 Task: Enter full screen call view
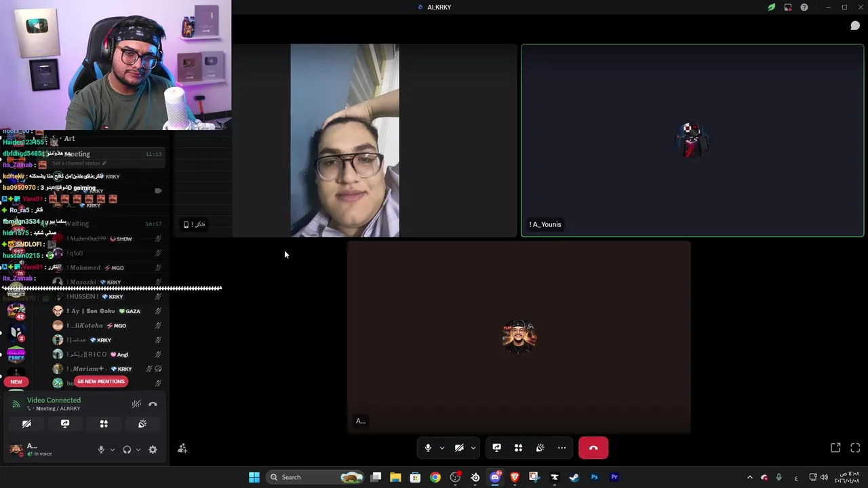[855, 448]
